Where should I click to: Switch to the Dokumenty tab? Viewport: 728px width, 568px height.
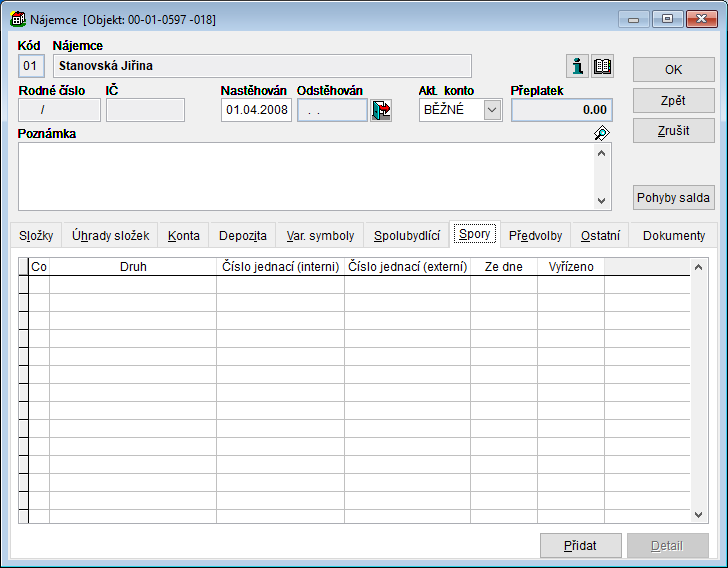pyautogui.click(x=673, y=236)
